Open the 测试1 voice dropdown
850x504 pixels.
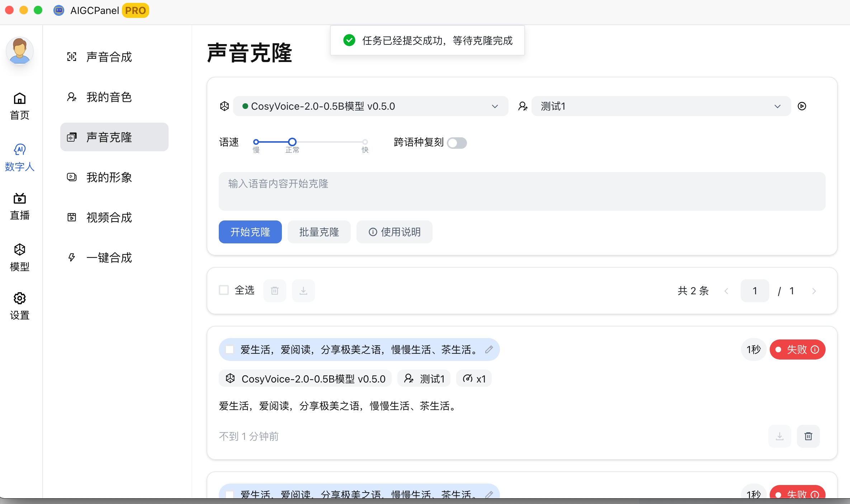[661, 106]
